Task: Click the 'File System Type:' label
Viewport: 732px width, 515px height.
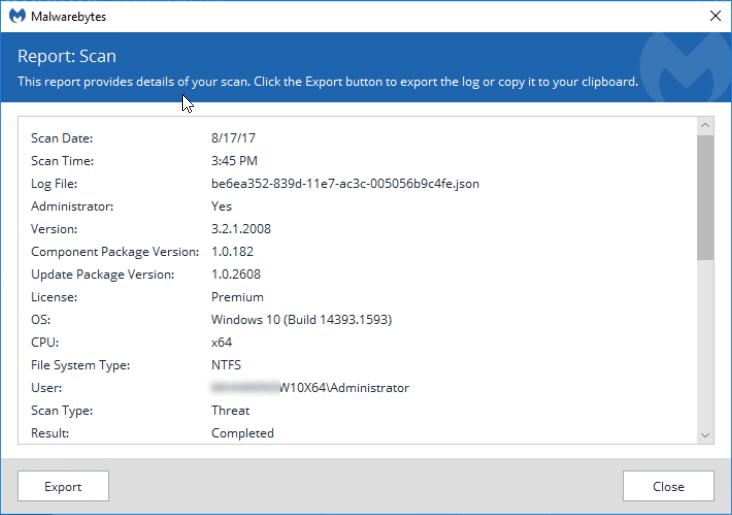Action: (80, 365)
